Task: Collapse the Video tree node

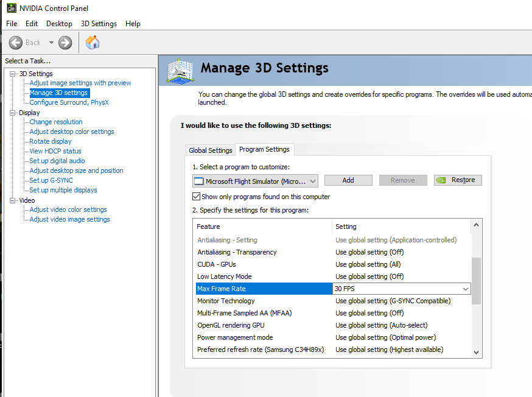Action: click(13, 200)
